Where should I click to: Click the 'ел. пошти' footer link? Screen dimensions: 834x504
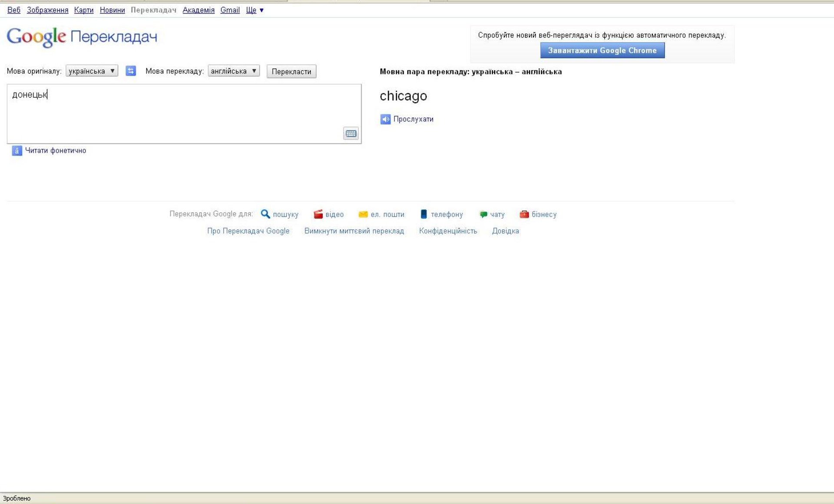[x=387, y=214]
